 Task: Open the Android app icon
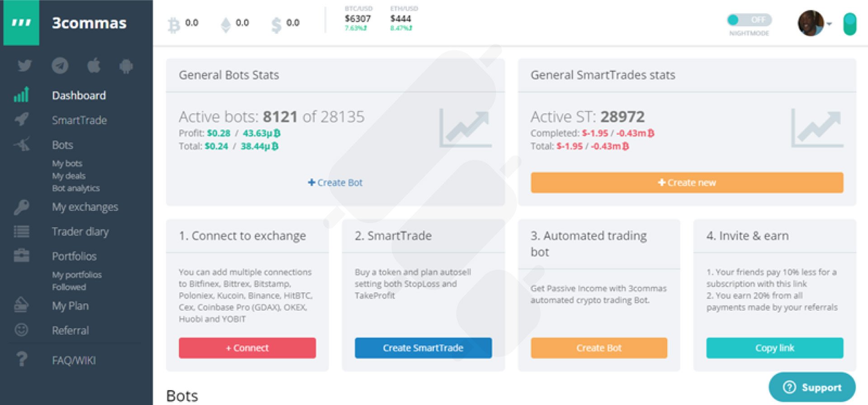(126, 66)
